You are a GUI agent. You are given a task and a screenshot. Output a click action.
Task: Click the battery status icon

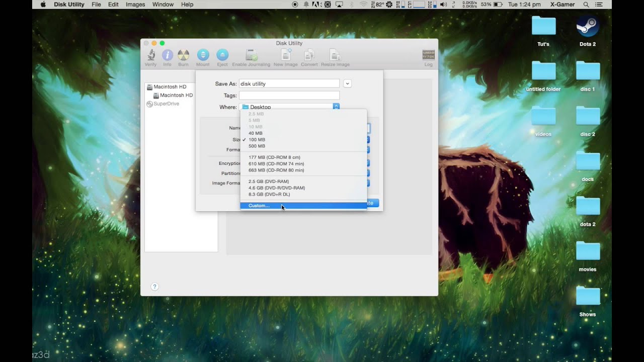click(x=498, y=5)
